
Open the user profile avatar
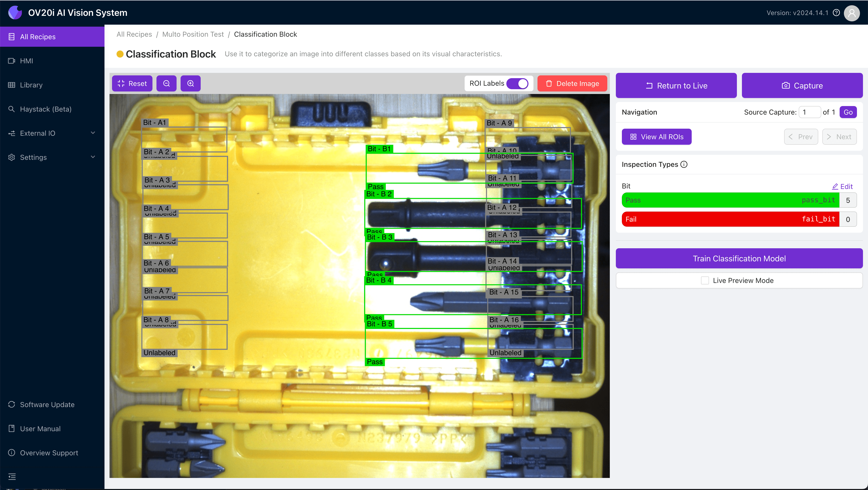[x=851, y=13]
